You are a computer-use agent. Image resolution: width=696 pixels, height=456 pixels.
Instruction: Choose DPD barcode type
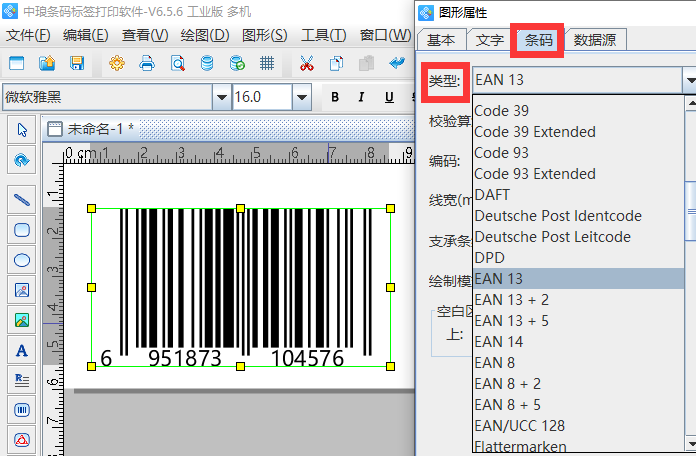pos(578,258)
